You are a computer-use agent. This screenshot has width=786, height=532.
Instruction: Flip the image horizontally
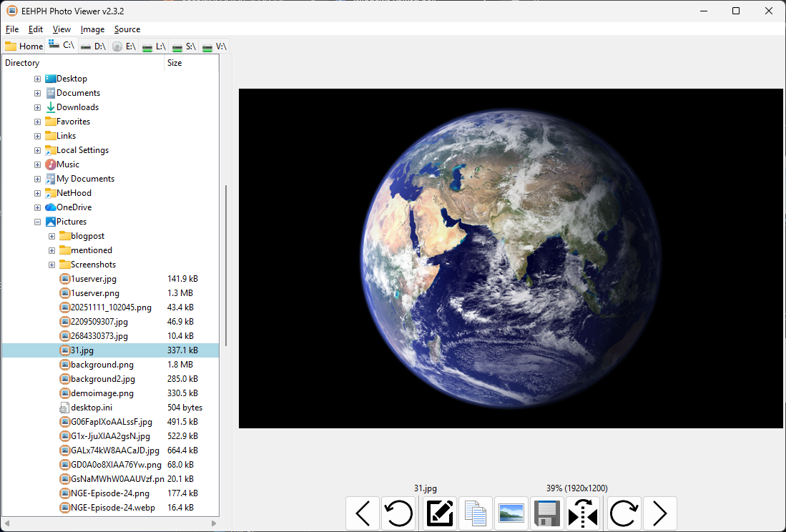pyautogui.click(x=583, y=513)
